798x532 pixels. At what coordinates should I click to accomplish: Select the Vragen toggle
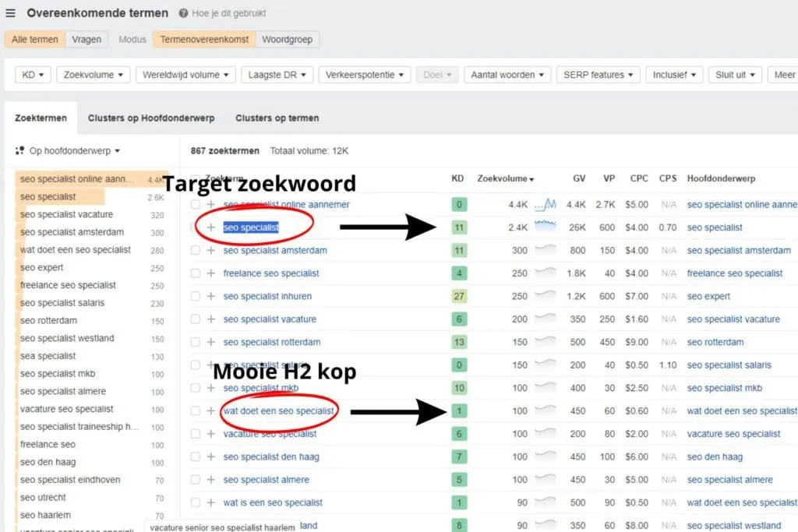[x=87, y=39]
